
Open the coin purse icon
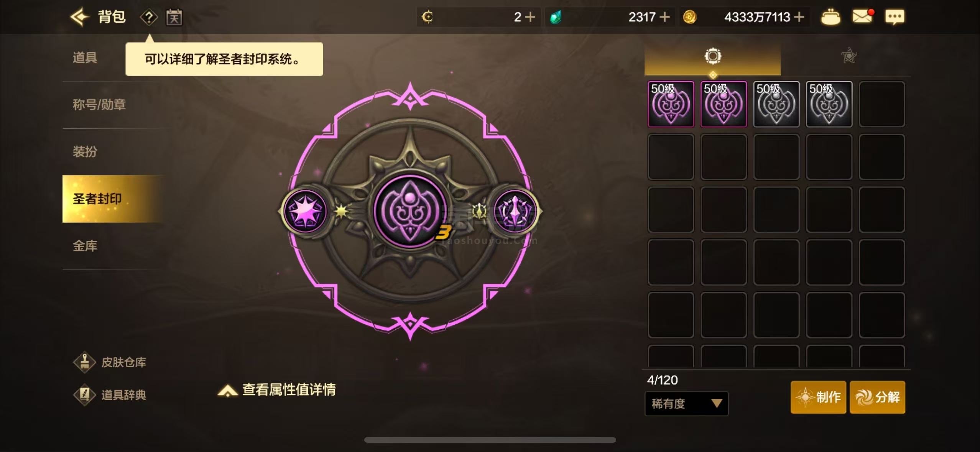click(x=830, y=17)
